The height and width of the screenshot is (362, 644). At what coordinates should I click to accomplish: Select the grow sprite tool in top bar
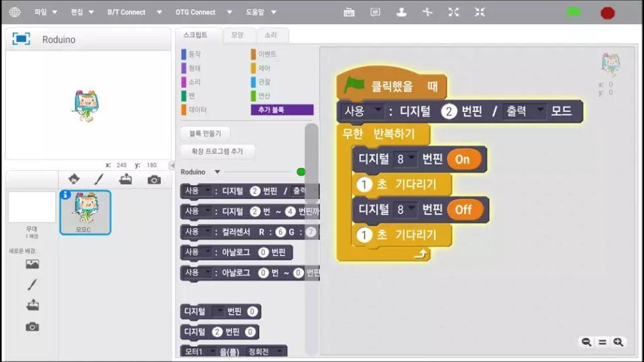point(453,12)
